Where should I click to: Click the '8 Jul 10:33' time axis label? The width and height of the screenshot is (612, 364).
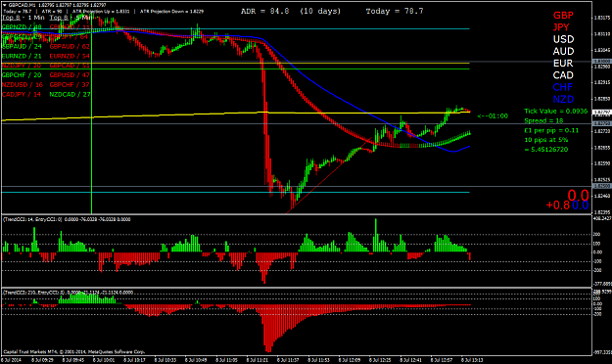(x=165, y=360)
